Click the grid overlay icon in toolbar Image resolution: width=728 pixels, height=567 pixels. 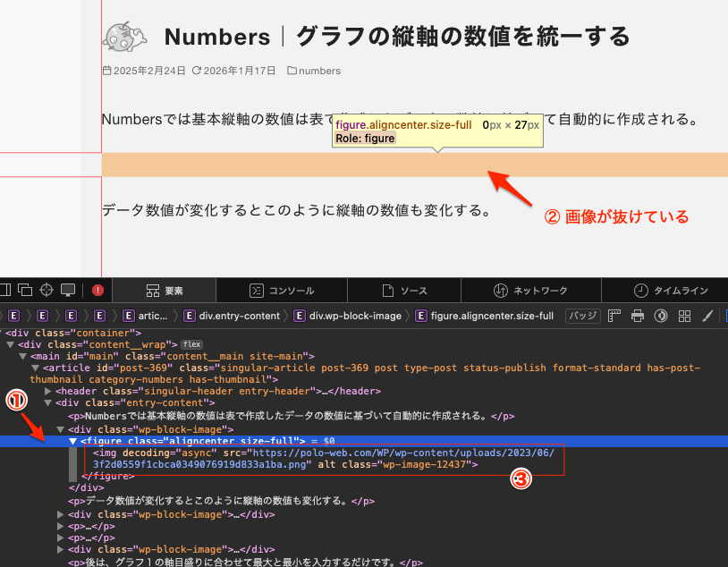point(684,316)
